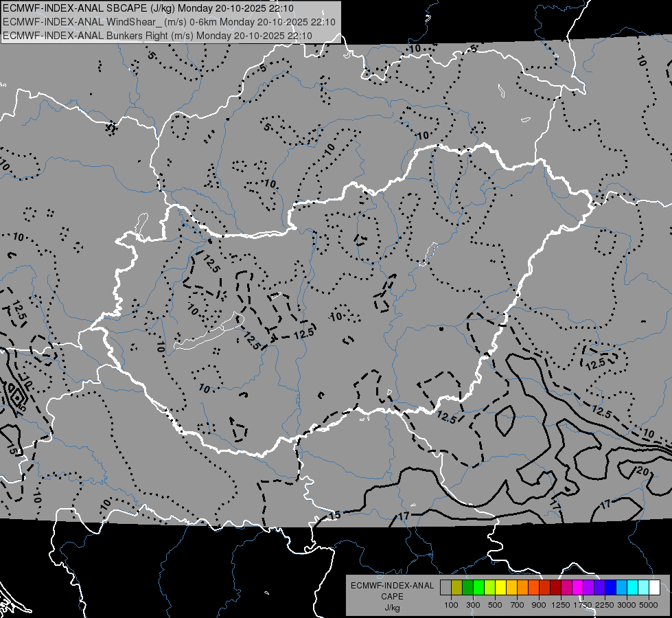Select the olive swatch after 100 tick
Viewport: 672px width, 618px height.
[457, 587]
